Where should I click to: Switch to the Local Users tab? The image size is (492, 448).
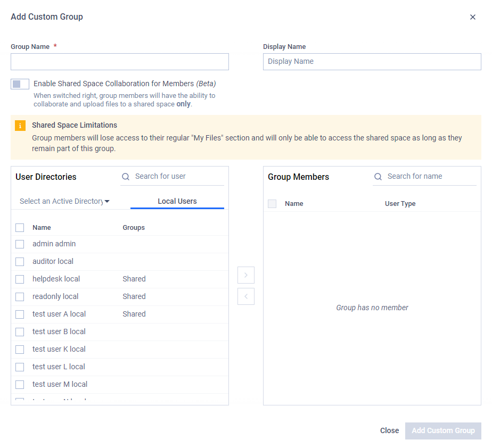[x=177, y=201]
